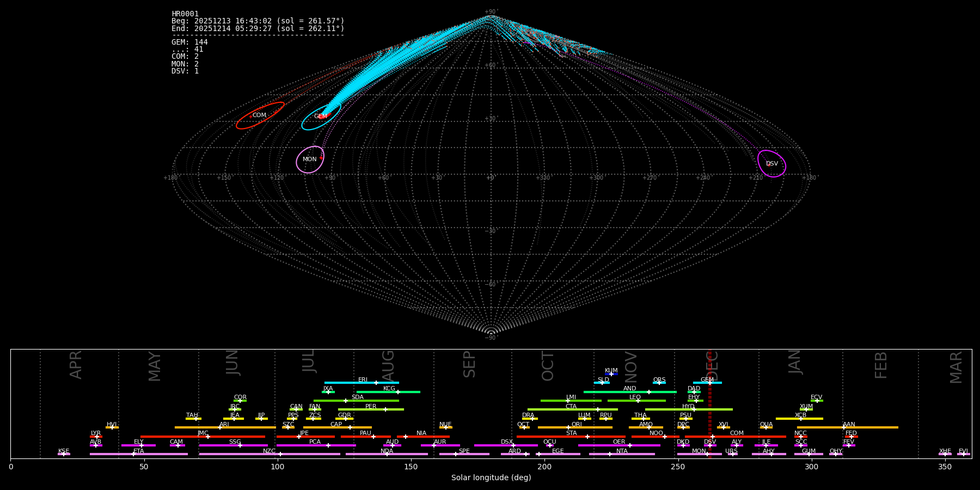Viewport: 980px width, 490px height.
Task: Click the peak marker on the KUM bar
Action: point(611,374)
